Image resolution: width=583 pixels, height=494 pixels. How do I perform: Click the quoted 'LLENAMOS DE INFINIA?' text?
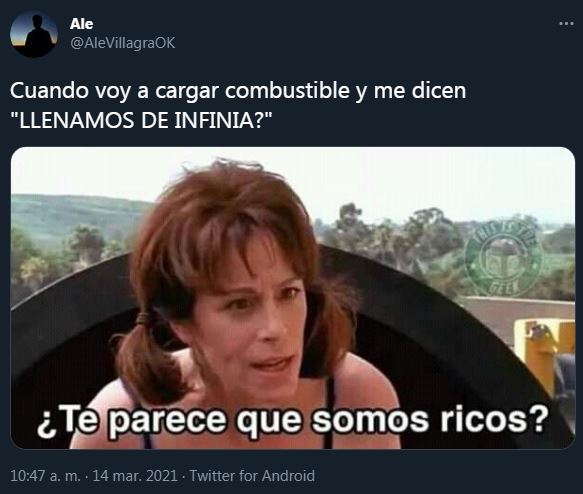(x=141, y=120)
